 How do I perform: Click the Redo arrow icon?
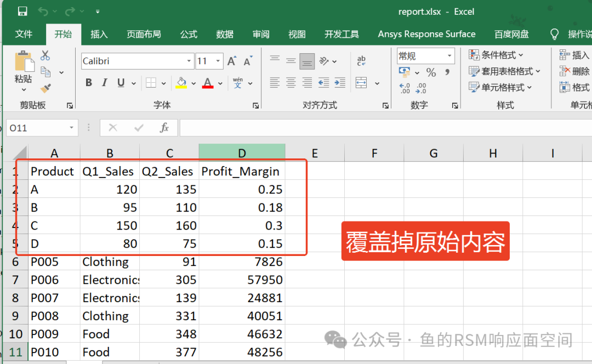coord(70,12)
